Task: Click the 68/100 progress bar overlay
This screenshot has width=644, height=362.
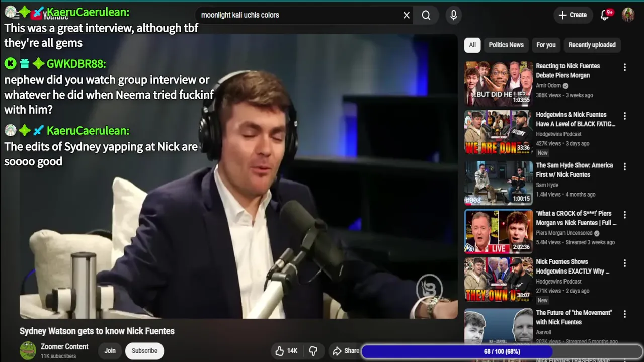Action: [502, 351]
